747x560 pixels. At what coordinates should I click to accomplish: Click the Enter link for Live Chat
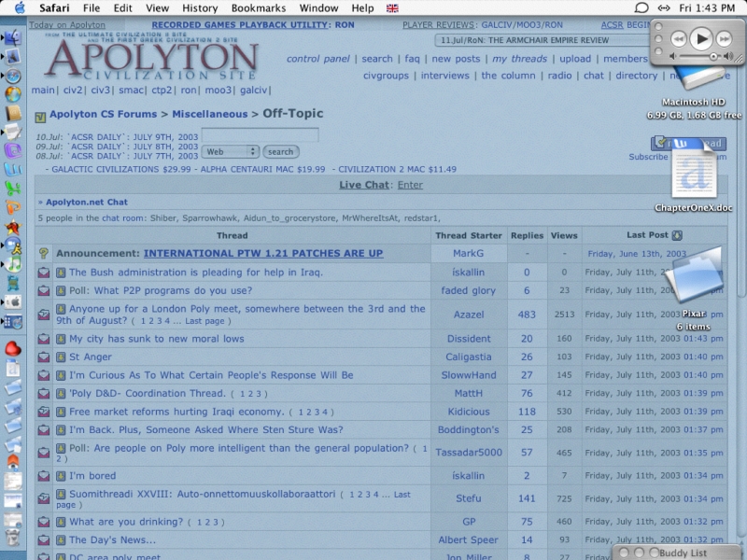click(410, 185)
